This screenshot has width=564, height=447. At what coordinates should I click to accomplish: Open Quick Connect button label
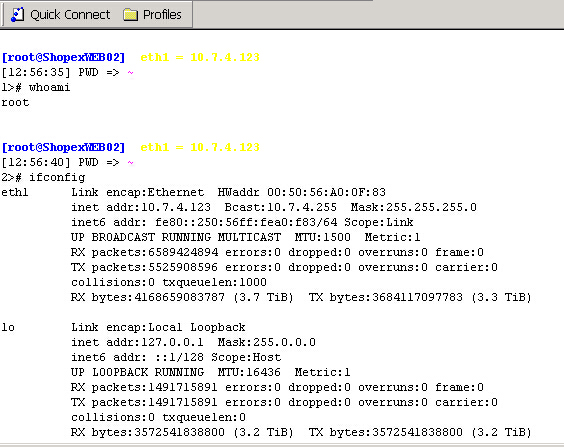(70, 15)
